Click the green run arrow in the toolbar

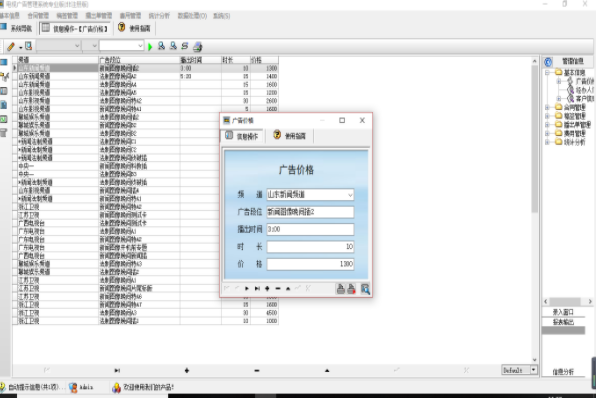(x=150, y=47)
